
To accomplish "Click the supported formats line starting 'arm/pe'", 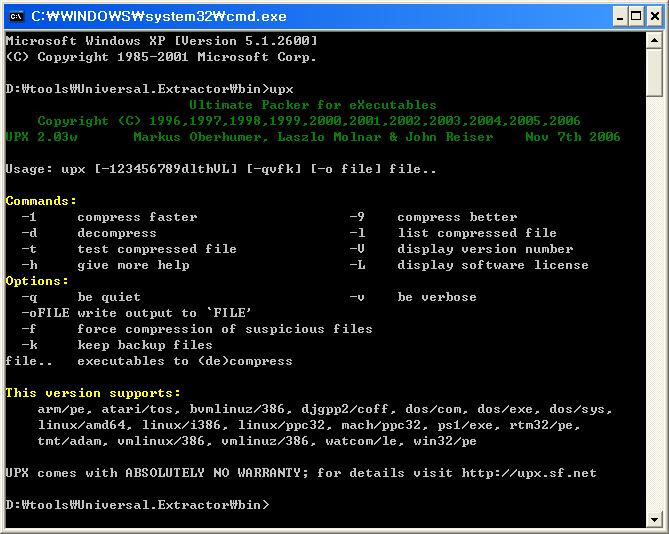I will (x=325, y=409).
